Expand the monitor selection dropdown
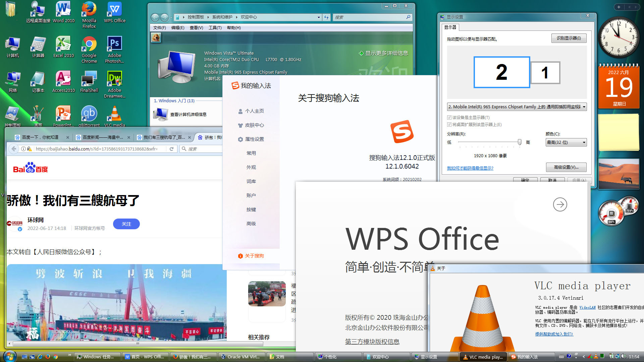644x362 pixels. [584, 107]
